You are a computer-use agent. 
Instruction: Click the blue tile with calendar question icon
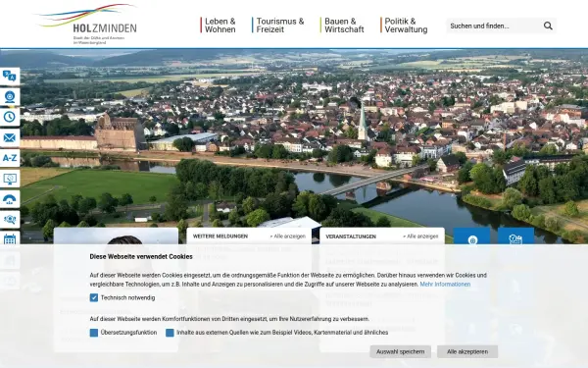coord(516,237)
